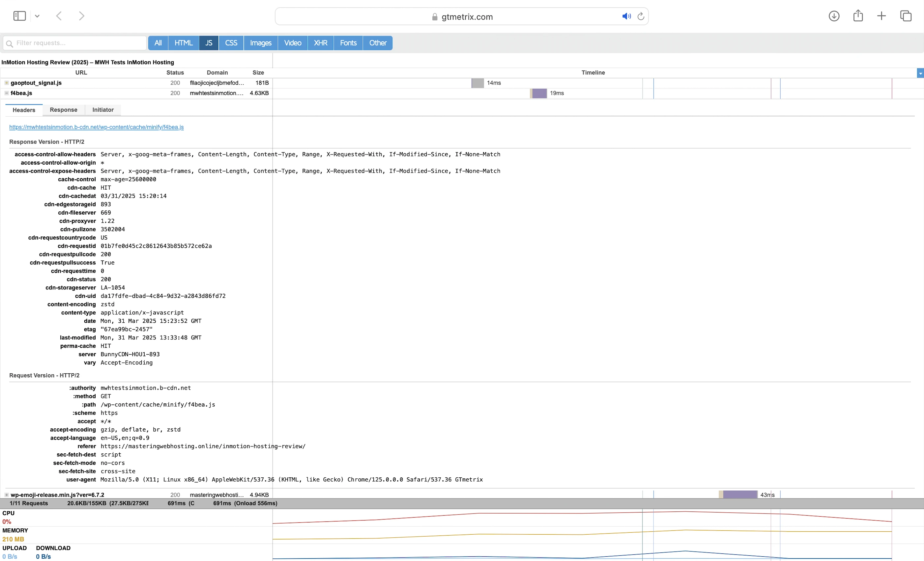924x561 pixels.
Task: Open a new tab with the plus icon
Action: click(x=881, y=16)
